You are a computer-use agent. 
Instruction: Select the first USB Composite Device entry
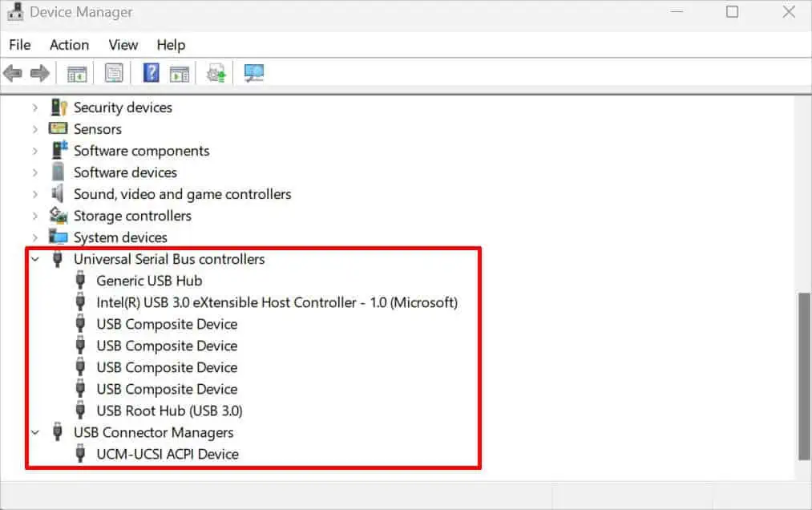click(167, 324)
